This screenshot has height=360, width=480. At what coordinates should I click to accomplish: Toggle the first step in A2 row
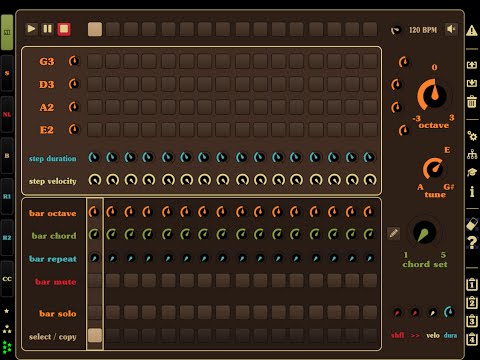tap(95, 107)
